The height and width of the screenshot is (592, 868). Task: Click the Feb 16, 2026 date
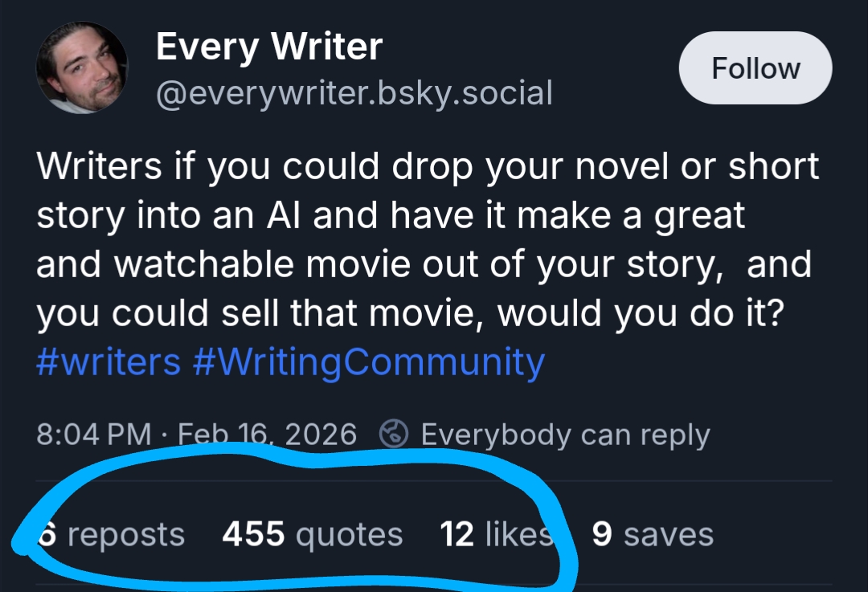pyautogui.click(x=267, y=435)
